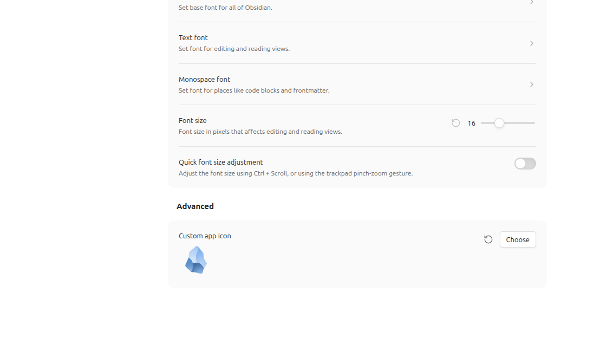Click the Choose button for app icon

click(518, 239)
